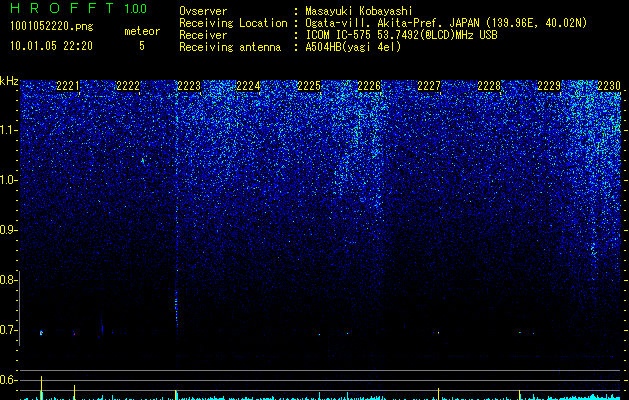This screenshot has width=629, height=400.
Task: Click the 2221 time marker
Action: tap(68, 86)
